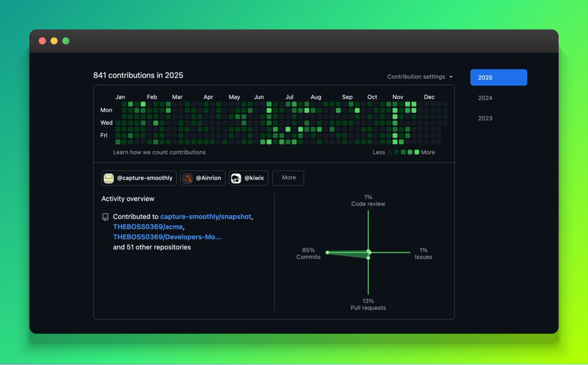Click the darkest square in the Less/More legend
This screenshot has width=588, height=365.
coord(390,153)
